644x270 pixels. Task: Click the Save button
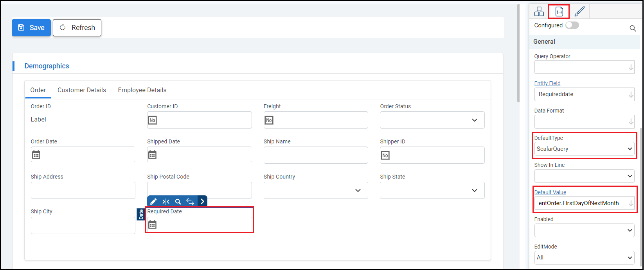pos(31,28)
